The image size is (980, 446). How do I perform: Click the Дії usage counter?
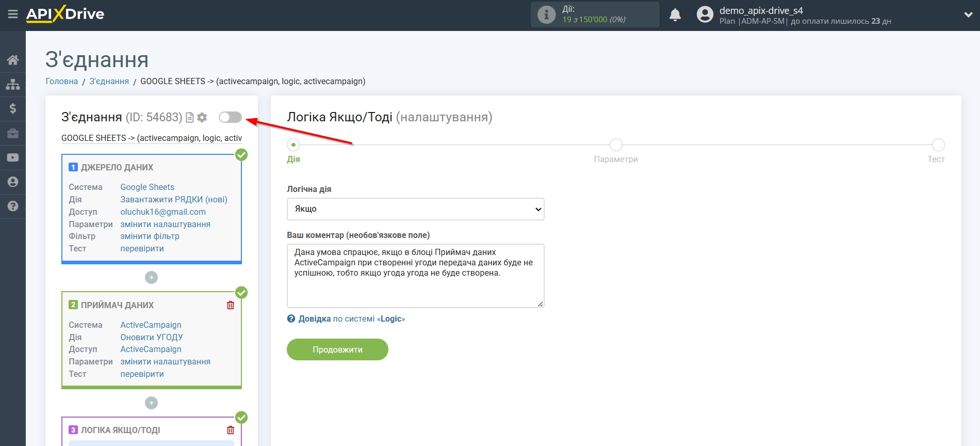595,14
